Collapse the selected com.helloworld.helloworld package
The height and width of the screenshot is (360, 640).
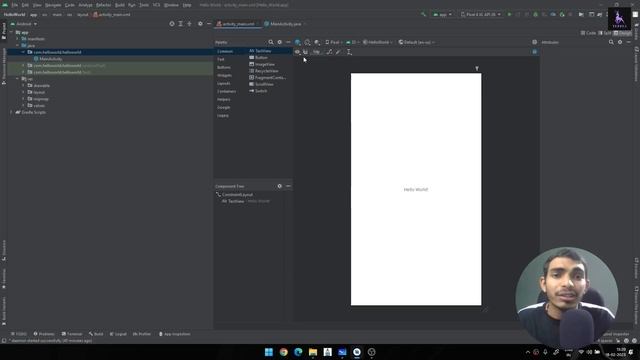23,52
